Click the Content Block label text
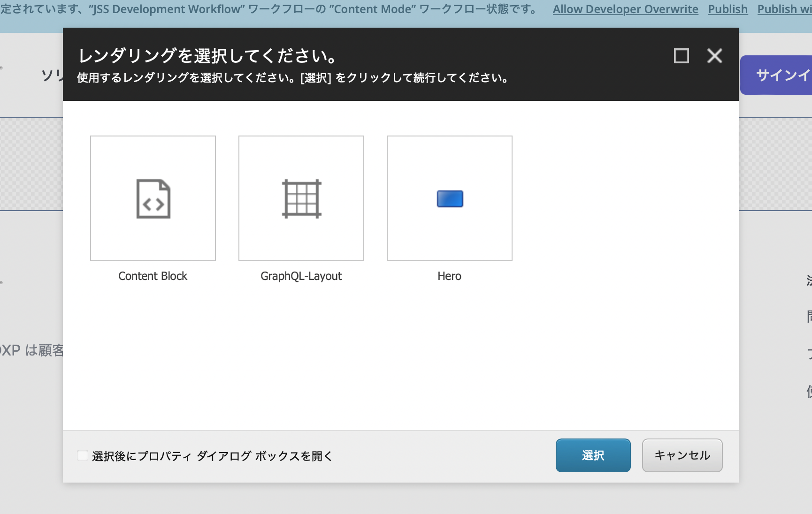 [x=153, y=276]
